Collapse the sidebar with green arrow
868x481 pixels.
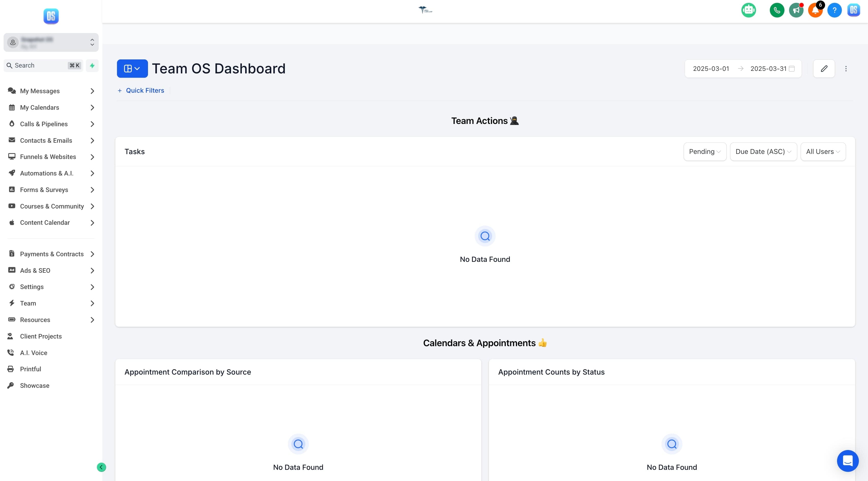click(x=102, y=467)
